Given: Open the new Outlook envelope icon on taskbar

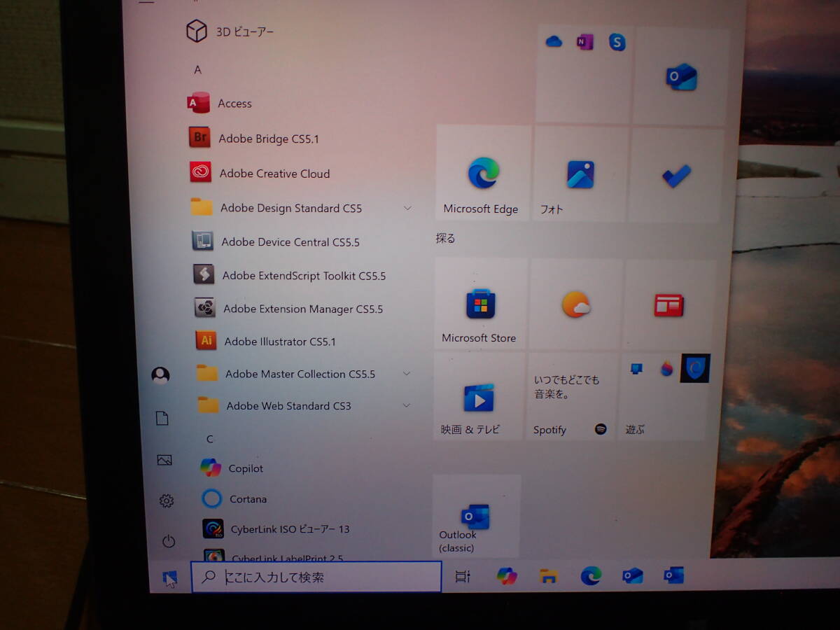Looking at the screenshot, I should tap(633, 575).
